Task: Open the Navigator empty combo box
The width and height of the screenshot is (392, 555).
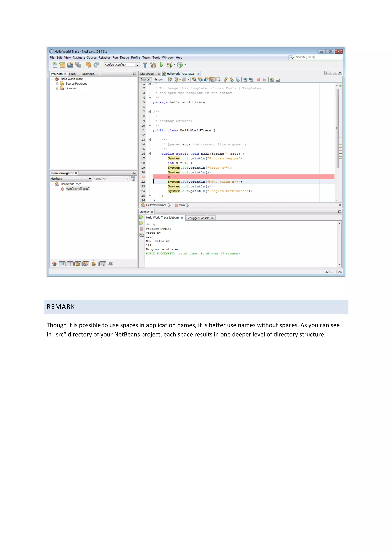Action: (x=111, y=179)
